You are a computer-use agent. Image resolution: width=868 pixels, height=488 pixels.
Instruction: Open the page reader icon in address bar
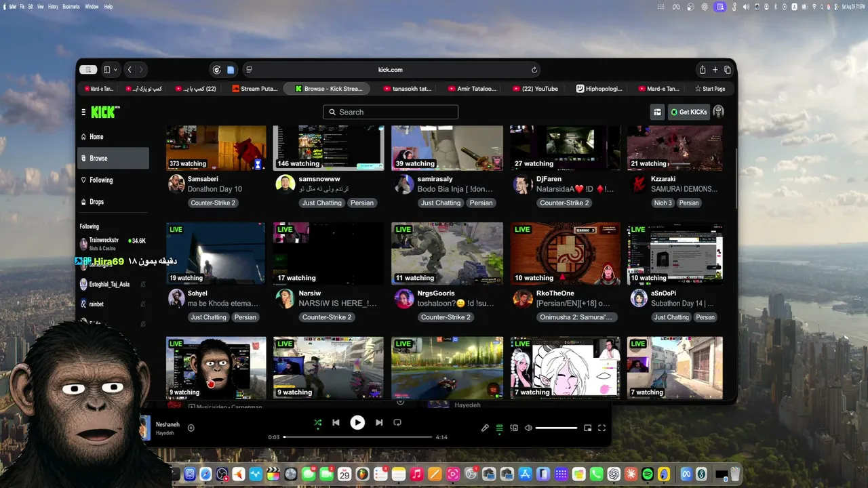249,70
